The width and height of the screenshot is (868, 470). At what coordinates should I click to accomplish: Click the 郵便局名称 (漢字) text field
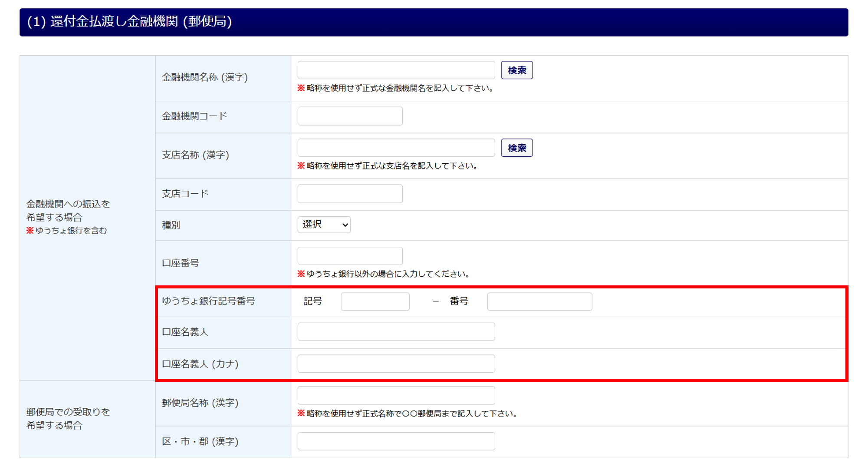(396, 395)
